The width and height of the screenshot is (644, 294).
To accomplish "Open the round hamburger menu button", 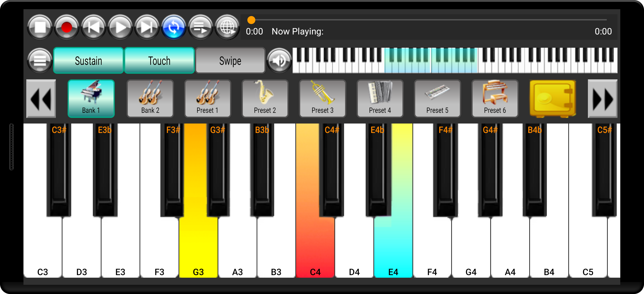I will pos(40,60).
